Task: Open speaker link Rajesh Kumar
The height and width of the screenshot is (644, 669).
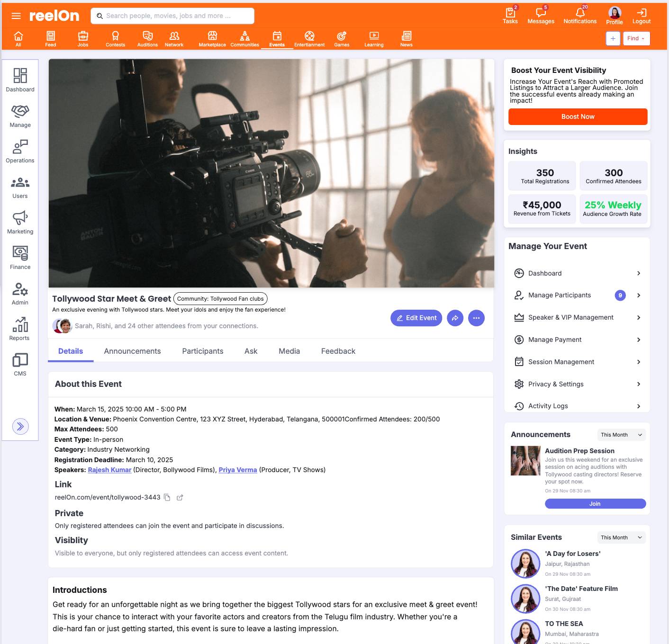Action: point(109,470)
